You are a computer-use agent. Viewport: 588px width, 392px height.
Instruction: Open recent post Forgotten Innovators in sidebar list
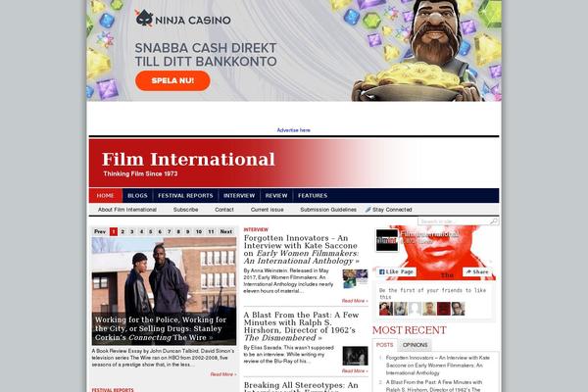click(x=438, y=365)
